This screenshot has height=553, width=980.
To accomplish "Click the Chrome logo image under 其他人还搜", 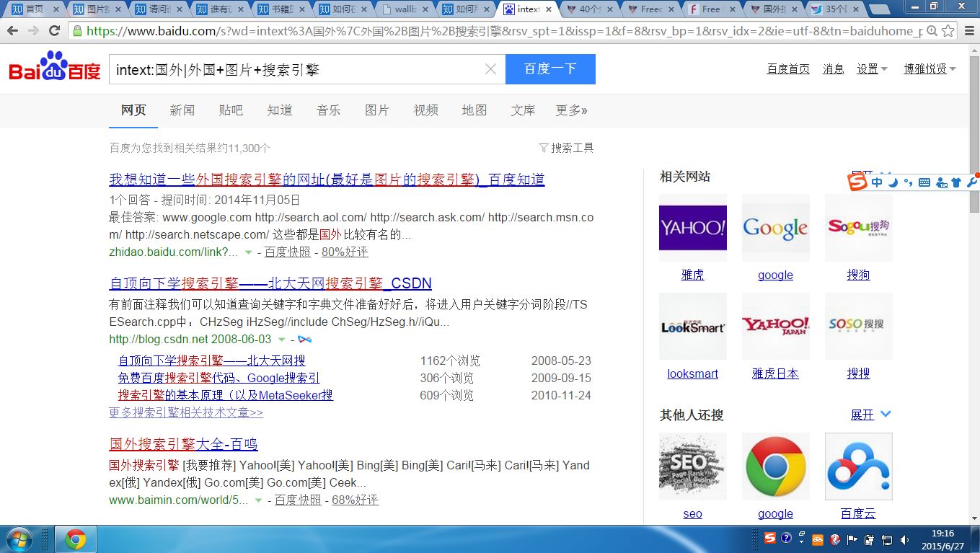I will 775,466.
